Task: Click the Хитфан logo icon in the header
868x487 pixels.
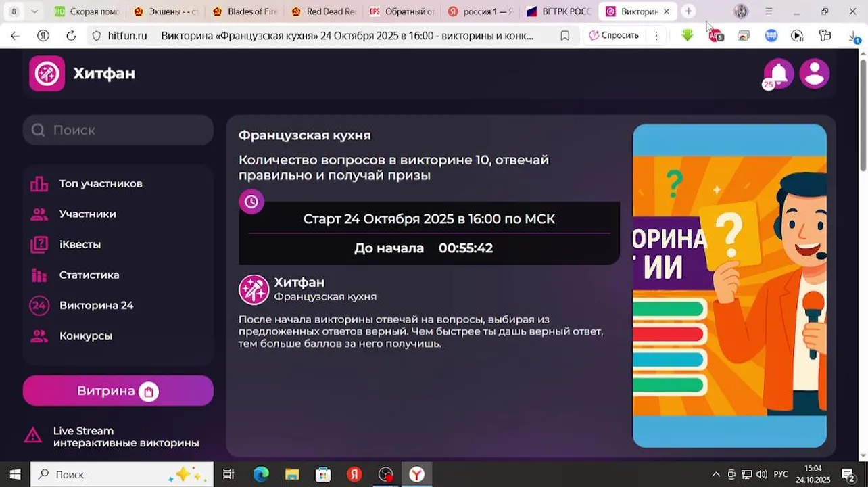Action: (x=47, y=73)
